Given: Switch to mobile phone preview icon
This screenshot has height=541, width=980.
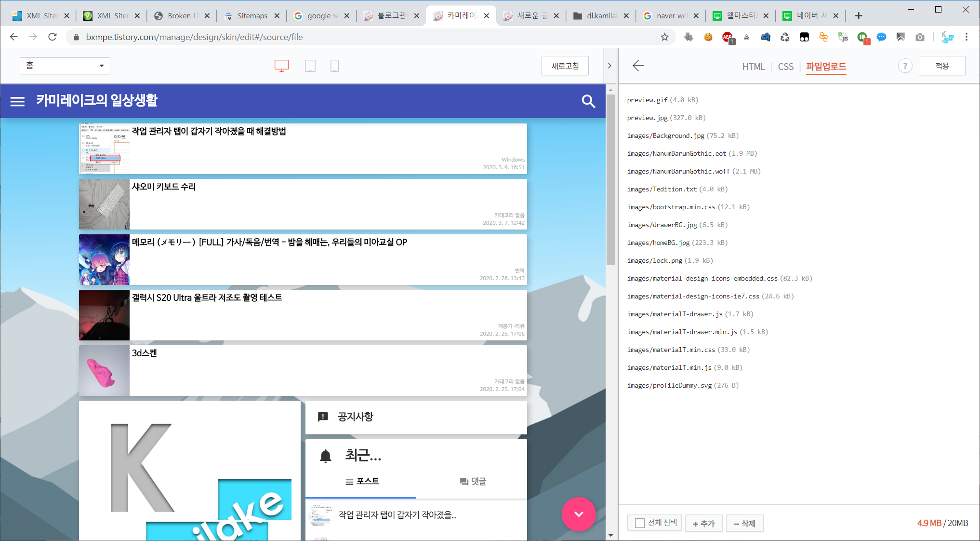Looking at the screenshot, I should [x=334, y=66].
